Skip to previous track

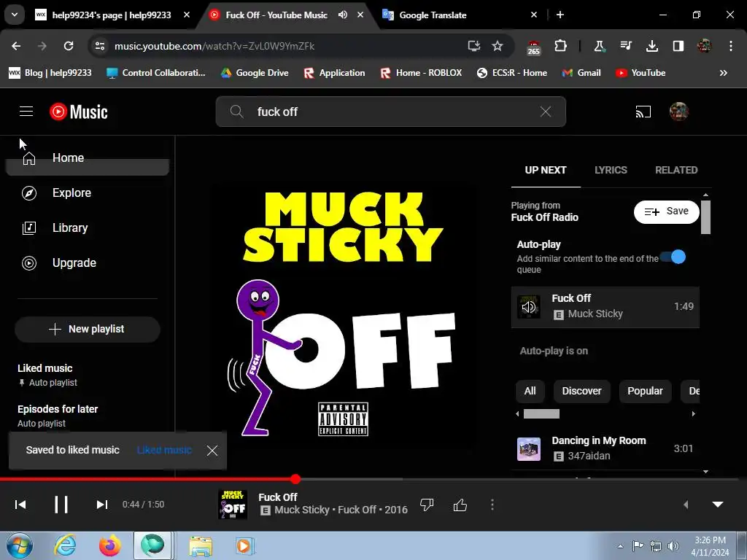[x=20, y=505]
